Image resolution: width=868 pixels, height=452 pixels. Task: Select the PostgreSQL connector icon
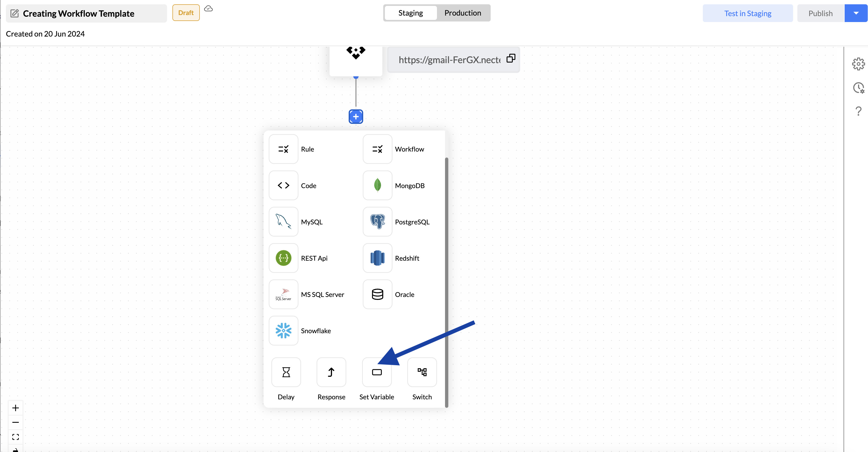tap(377, 222)
